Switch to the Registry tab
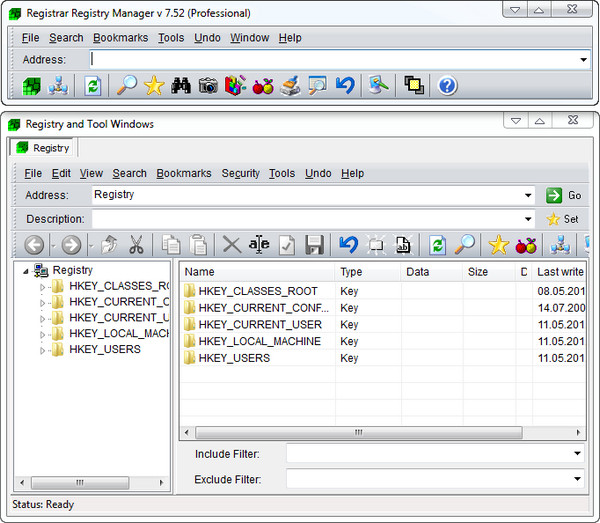600x523 pixels. [x=44, y=148]
